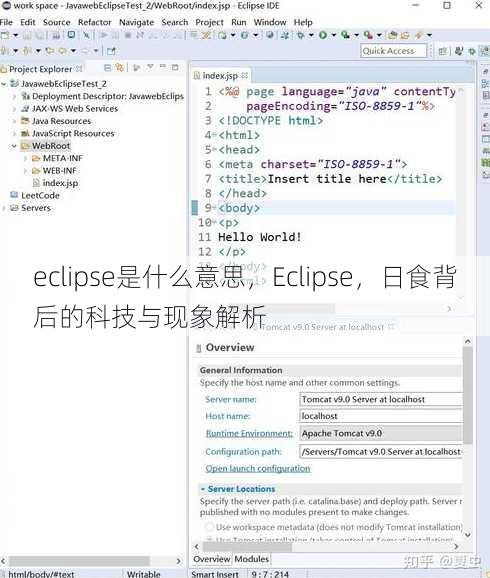This screenshot has width=490, height=578.
Task: Click the Project Explorer horizontal scrollbar
Action: 79,561
